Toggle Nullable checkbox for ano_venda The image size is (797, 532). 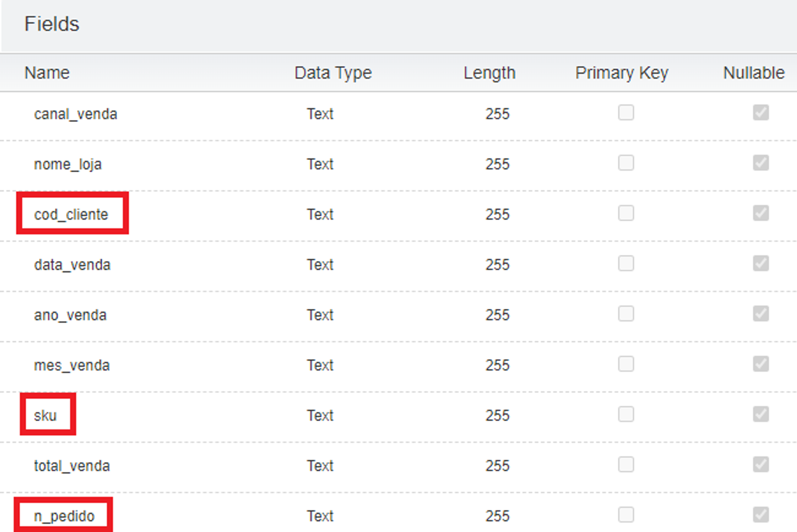[x=760, y=314]
